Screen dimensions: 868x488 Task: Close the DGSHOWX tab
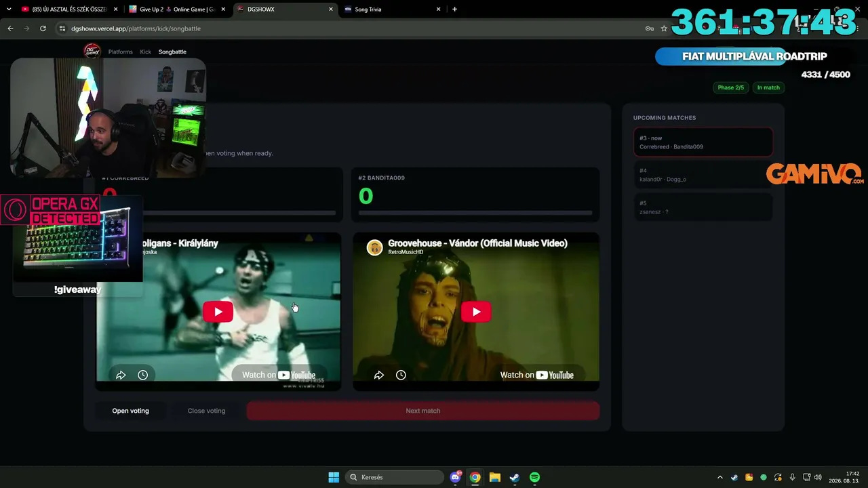coord(331,9)
